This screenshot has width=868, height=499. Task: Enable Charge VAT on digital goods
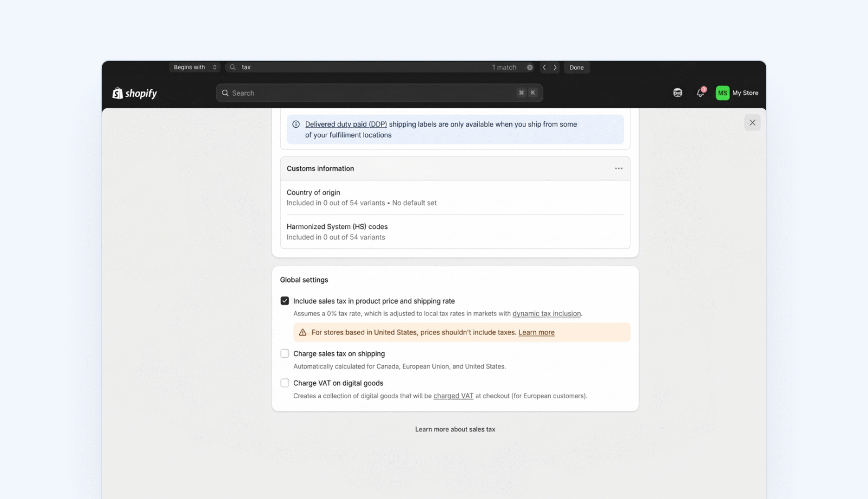pyautogui.click(x=285, y=383)
